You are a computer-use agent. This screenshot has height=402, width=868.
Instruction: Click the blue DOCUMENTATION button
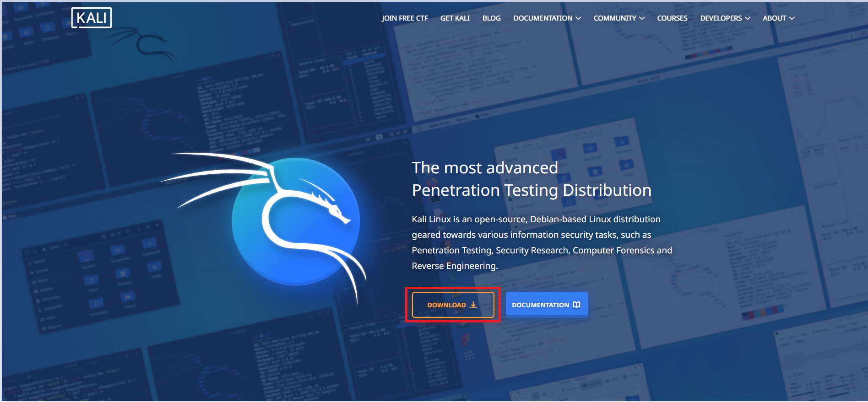coord(547,305)
